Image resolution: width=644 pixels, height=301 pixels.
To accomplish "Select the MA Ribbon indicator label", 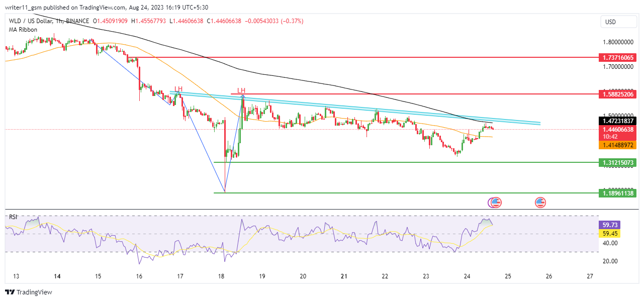I will click(x=23, y=30).
